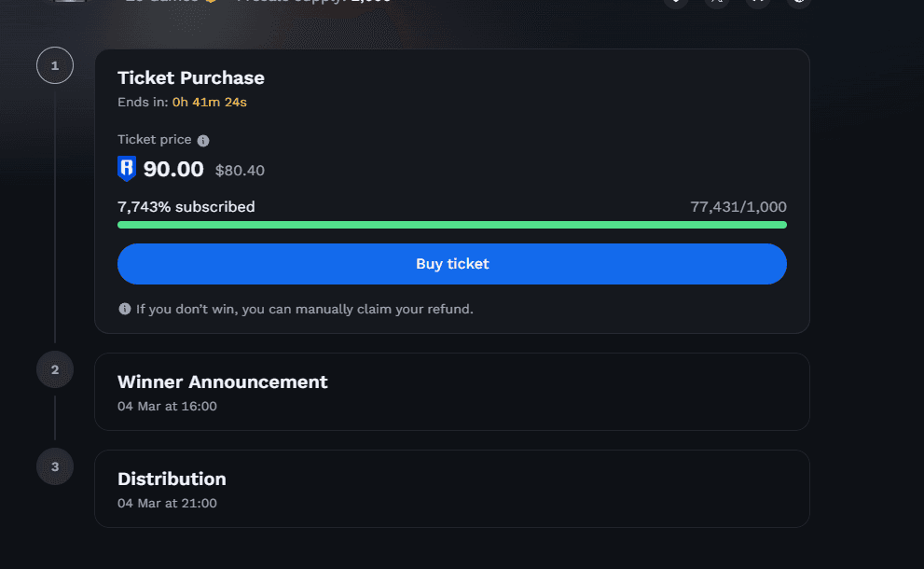Click the 7,743% subscribed label
Image resolution: width=924 pixels, height=569 pixels.
click(x=186, y=207)
